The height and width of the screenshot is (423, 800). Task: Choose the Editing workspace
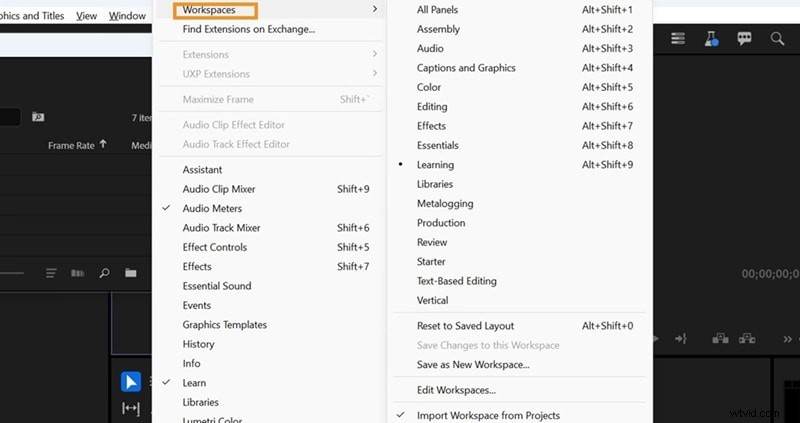click(x=432, y=107)
